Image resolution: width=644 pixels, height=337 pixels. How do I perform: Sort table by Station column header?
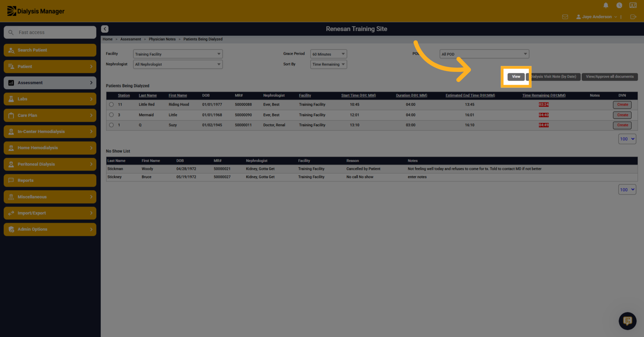124,95
